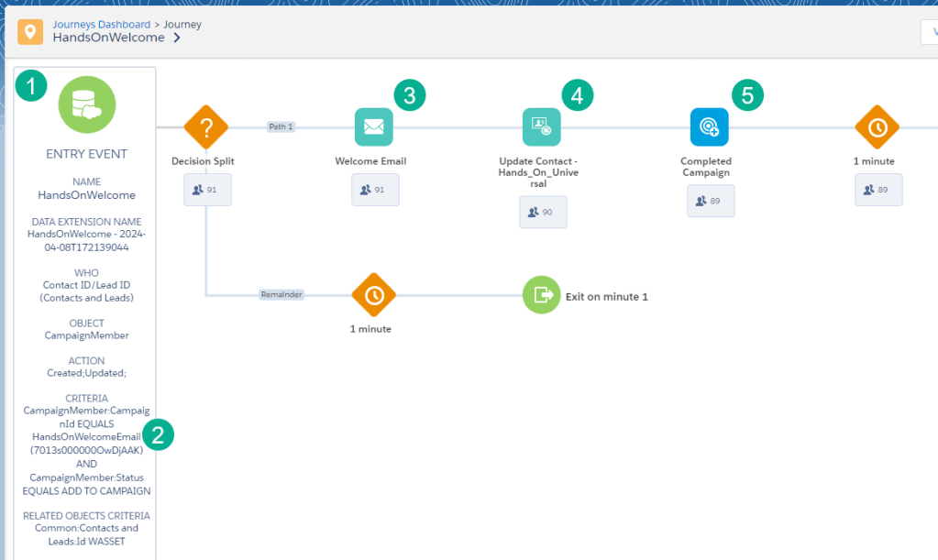Select the Update Contact activity icon

point(541,127)
